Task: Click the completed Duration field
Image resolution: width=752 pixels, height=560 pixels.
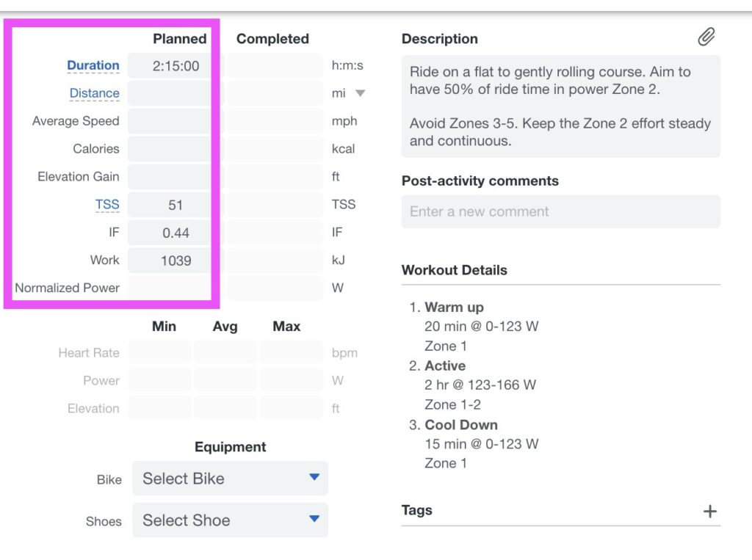Action: pos(274,66)
